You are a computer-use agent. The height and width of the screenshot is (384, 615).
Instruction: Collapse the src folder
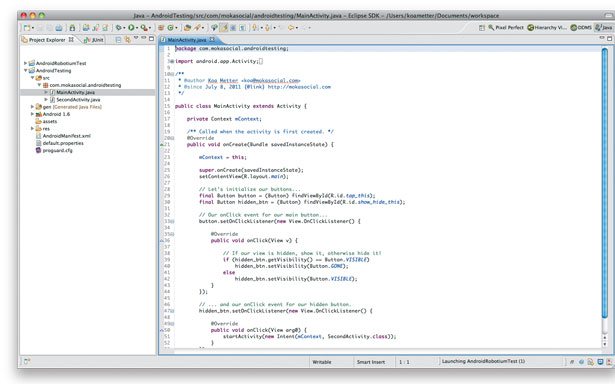click(33, 78)
